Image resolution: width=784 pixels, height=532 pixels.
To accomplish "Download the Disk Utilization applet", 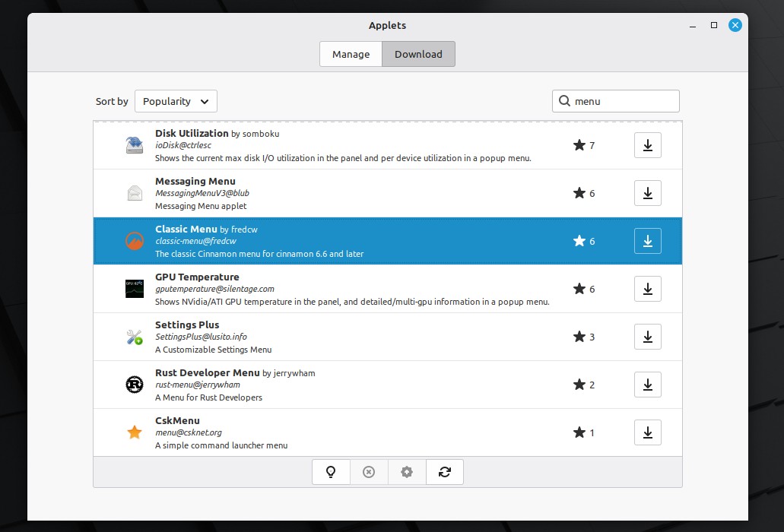I will 647,145.
